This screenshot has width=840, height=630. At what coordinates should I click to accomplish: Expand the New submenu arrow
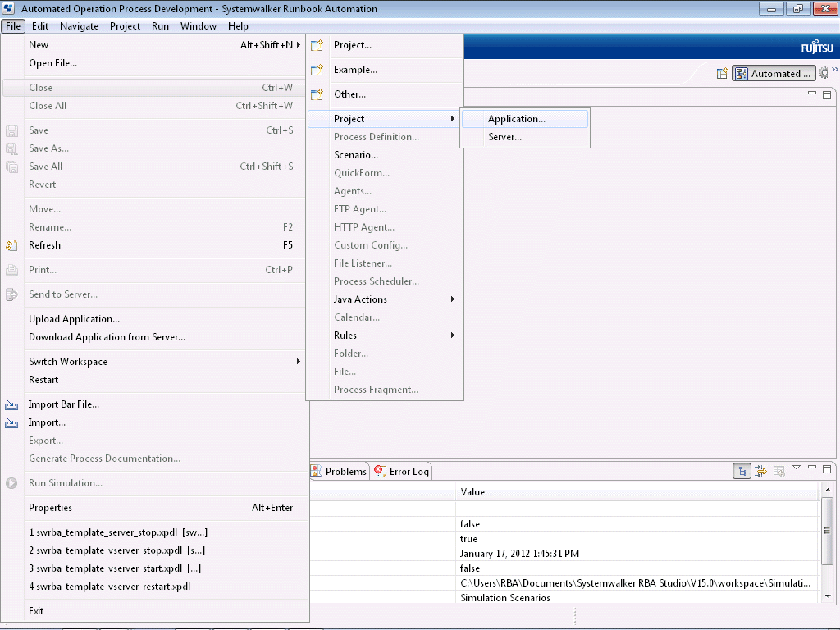click(x=299, y=45)
